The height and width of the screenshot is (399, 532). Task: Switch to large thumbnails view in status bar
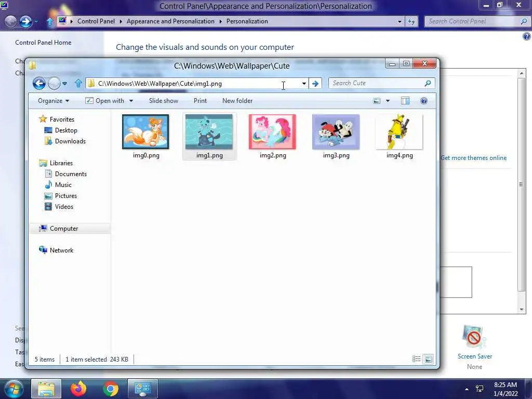pos(428,359)
